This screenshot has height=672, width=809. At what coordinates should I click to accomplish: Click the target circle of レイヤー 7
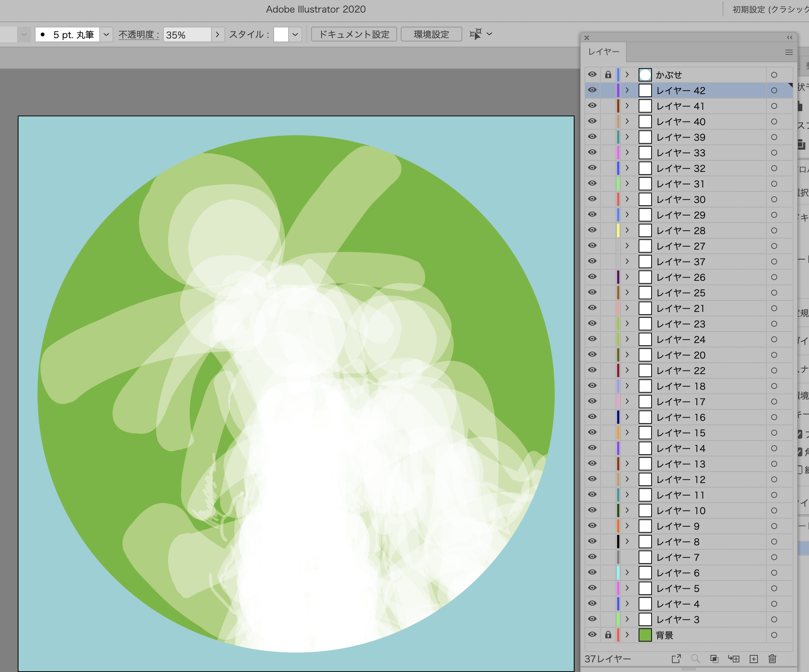tap(774, 557)
